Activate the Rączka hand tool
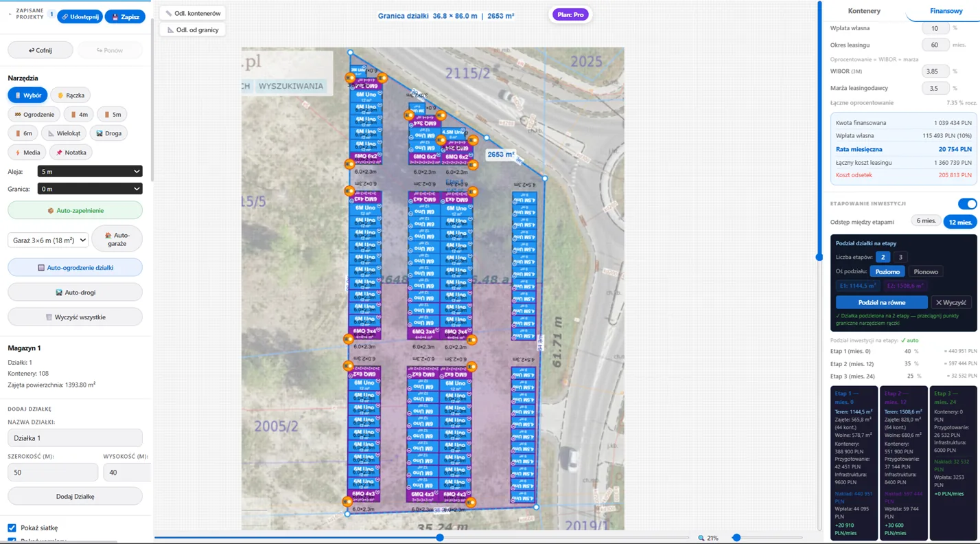 71,95
